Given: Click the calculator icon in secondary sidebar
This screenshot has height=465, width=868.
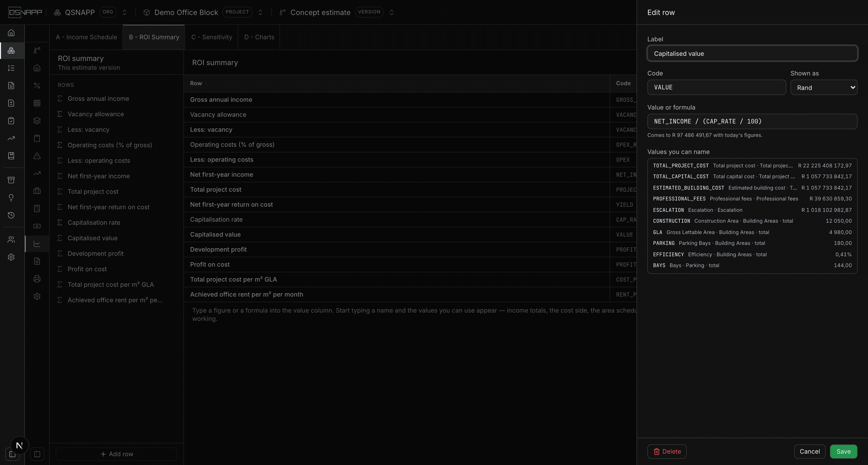Looking at the screenshot, I should (37, 208).
